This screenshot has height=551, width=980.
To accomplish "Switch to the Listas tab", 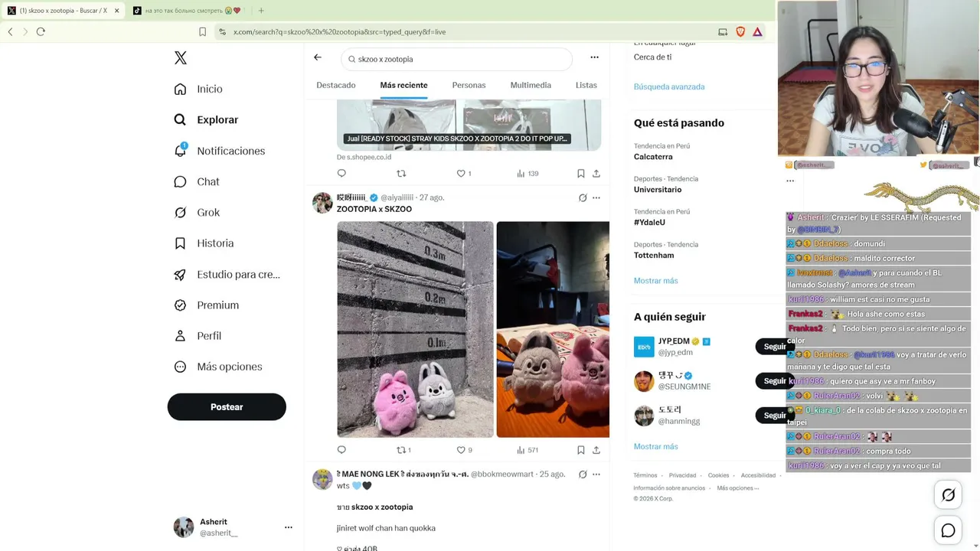I will [x=586, y=85].
